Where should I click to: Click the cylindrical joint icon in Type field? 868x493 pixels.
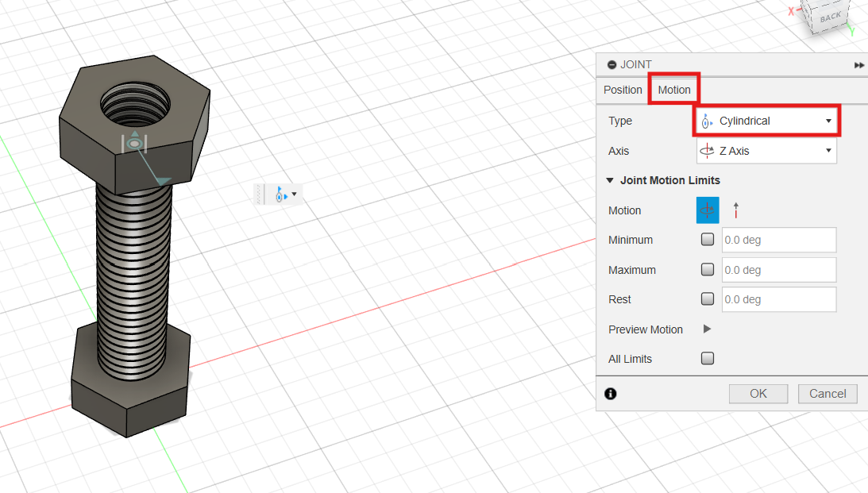point(707,121)
